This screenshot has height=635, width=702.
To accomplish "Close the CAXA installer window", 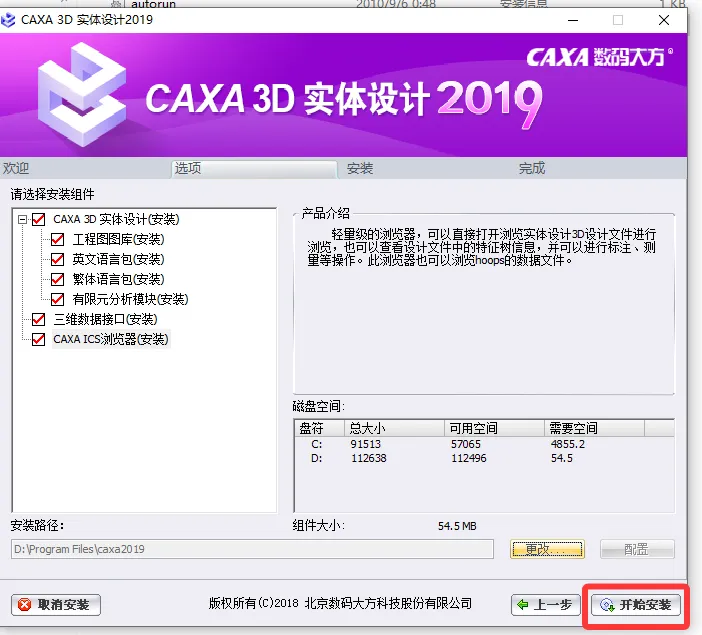I will click(664, 20).
